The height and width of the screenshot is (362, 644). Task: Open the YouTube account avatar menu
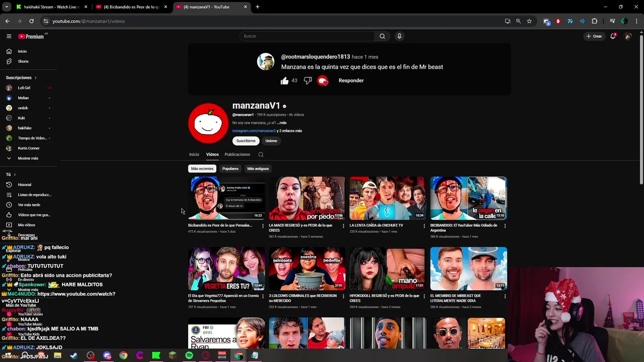coord(627,36)
